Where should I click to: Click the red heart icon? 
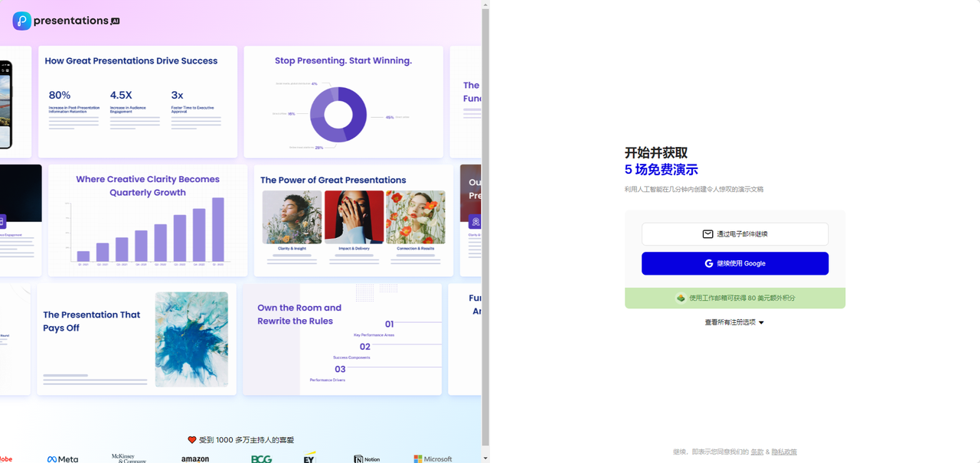click(x=192, y=440)
